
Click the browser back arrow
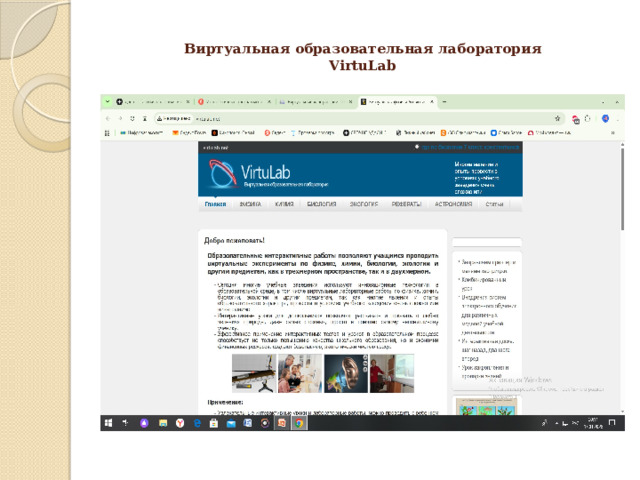(x=108, y=118)
